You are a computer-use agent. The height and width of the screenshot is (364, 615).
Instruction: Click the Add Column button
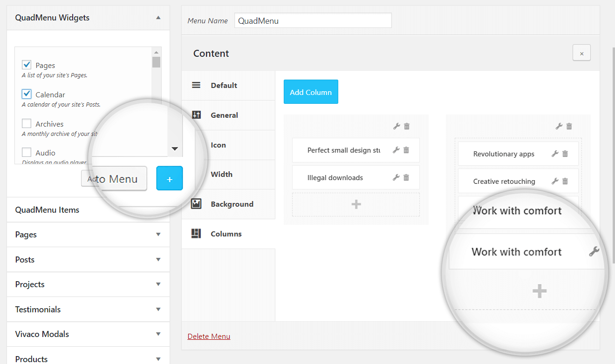[310, 92]
